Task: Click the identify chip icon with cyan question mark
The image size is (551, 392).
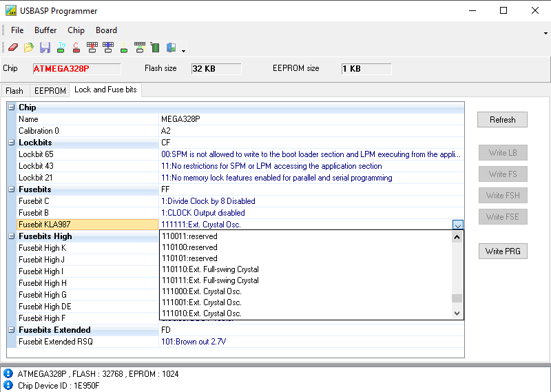Action: [x=61, y=48]
